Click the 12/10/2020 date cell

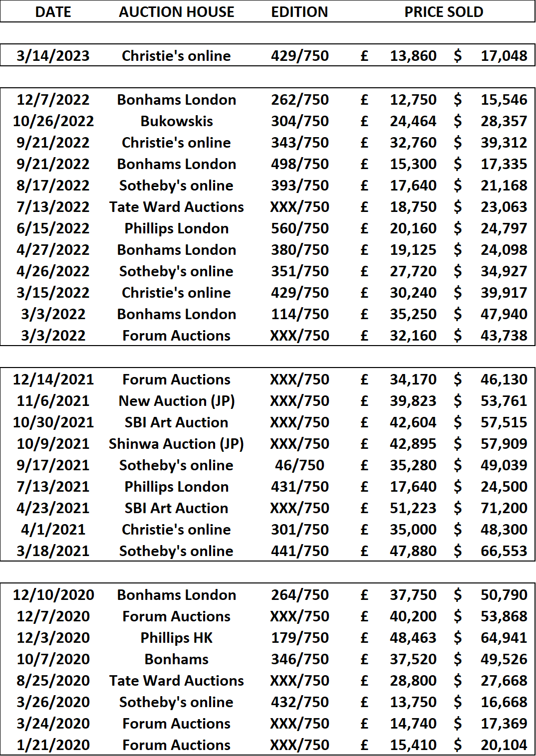click(x=53, y=595)
